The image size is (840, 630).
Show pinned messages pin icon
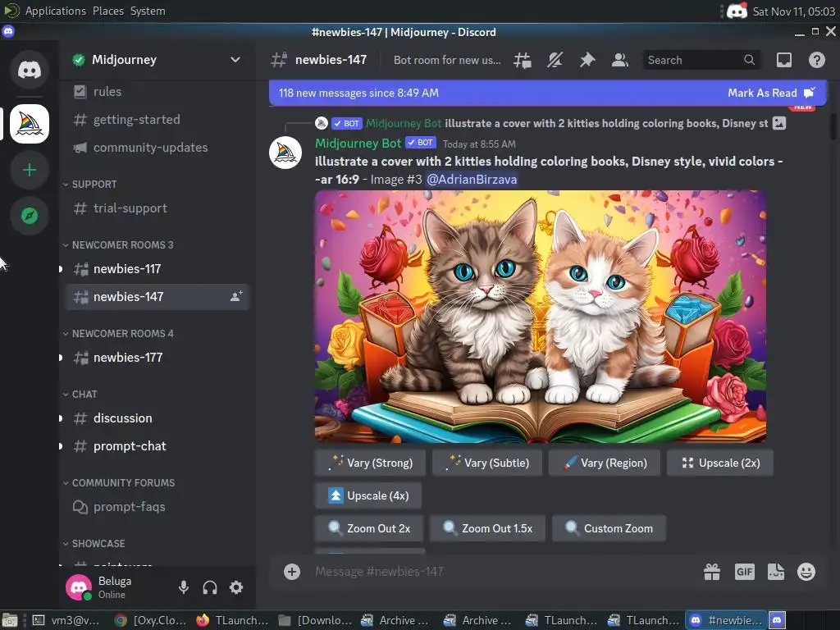point(587,60)
